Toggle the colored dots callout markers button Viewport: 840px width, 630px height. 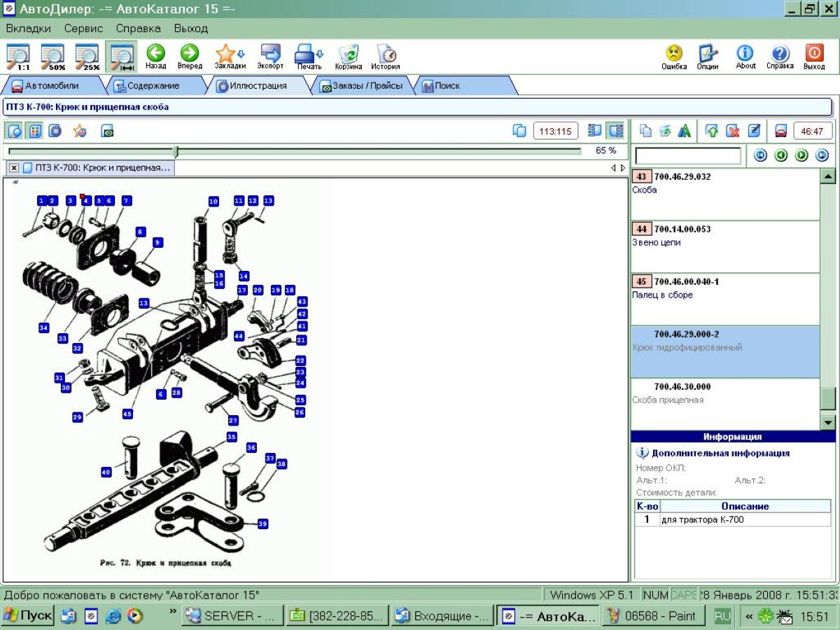pos(34,131)
